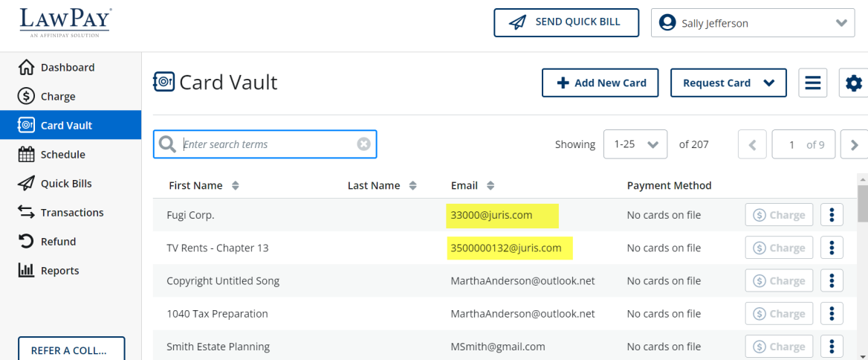
Task: Focus the Enter search terms field
Action: pos(266,144)
